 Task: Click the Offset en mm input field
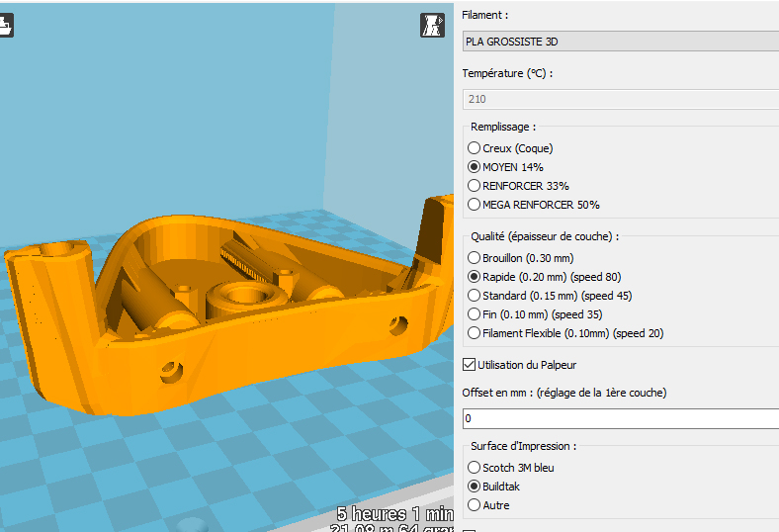coord(621,418)
